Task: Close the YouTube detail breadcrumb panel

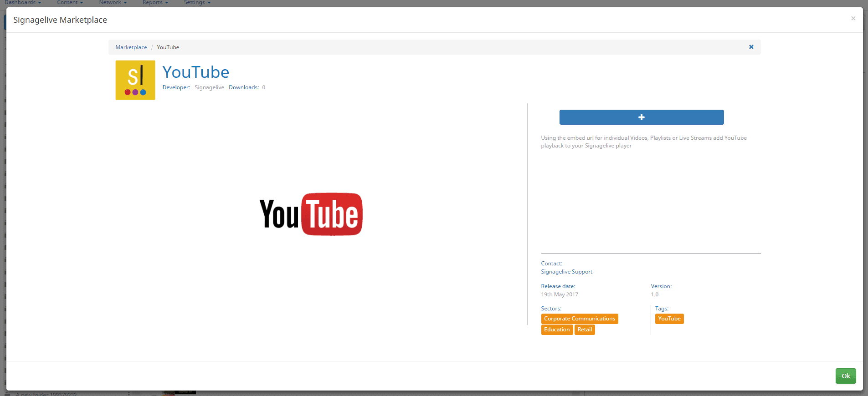Action: 751,47
